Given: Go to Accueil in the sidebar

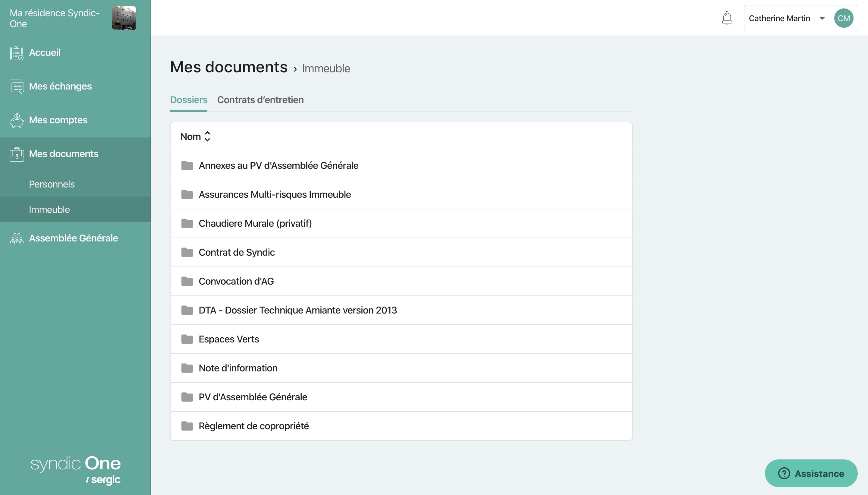Looking at the screenshot, I should click(45, 52).
